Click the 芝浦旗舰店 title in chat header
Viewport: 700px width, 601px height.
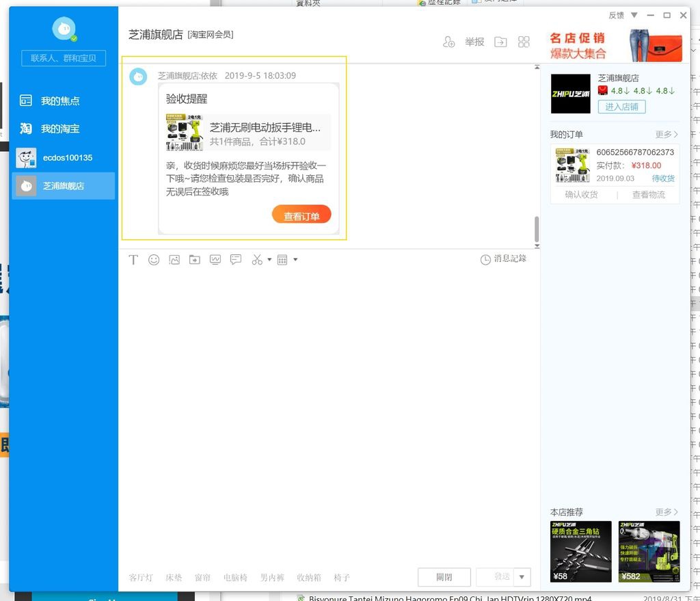155,34
